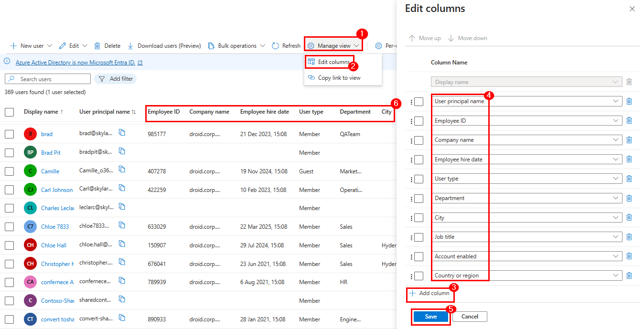Viewport: 644px width, 329px height.
Task: Click the CT avatar of convert user
Action: [30, 319]
